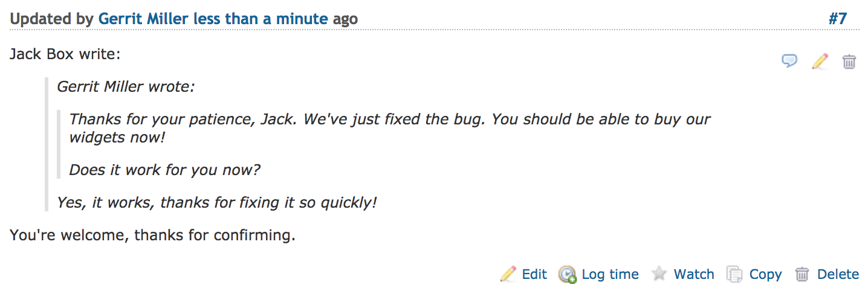The width and height of the screenshot is (868, 291).
Task: Click the Log time text link
Action: 610,274
